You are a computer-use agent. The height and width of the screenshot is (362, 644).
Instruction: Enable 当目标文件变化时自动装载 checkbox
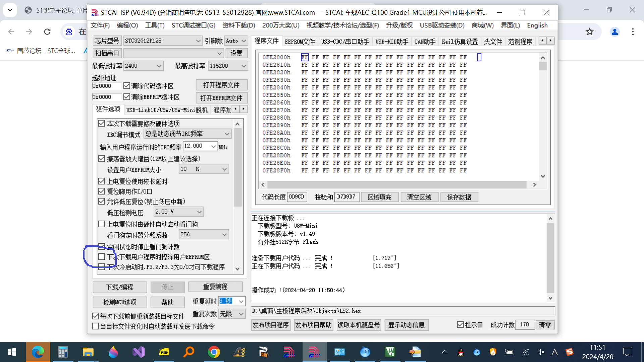coord(96,326)
